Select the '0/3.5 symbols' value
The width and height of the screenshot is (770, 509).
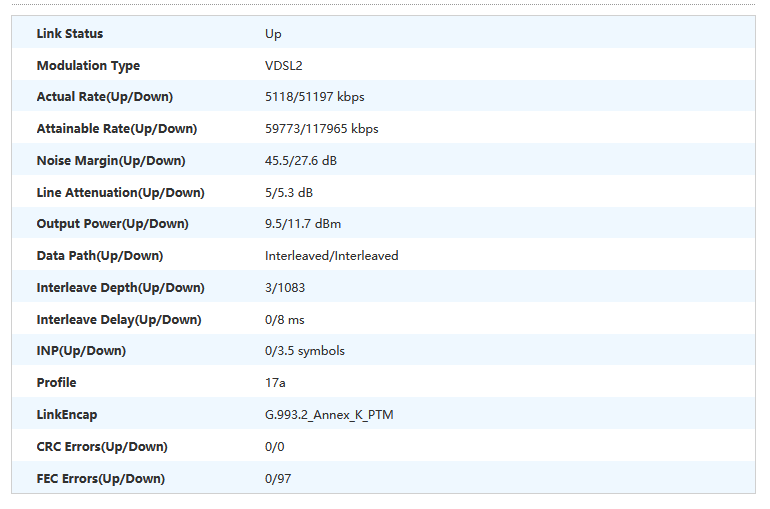pyautogui.click(x=305, y=351)
